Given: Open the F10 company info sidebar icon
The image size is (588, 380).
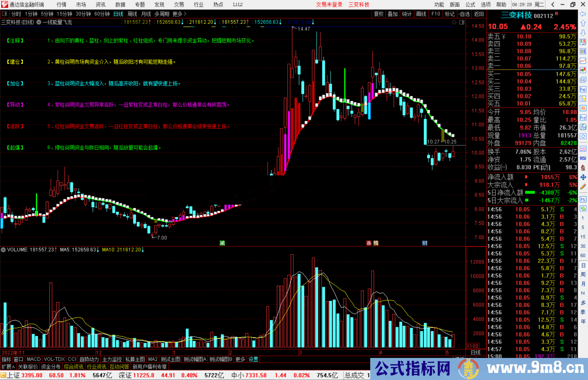Looking at the screenshot, I should click(583, 89).
